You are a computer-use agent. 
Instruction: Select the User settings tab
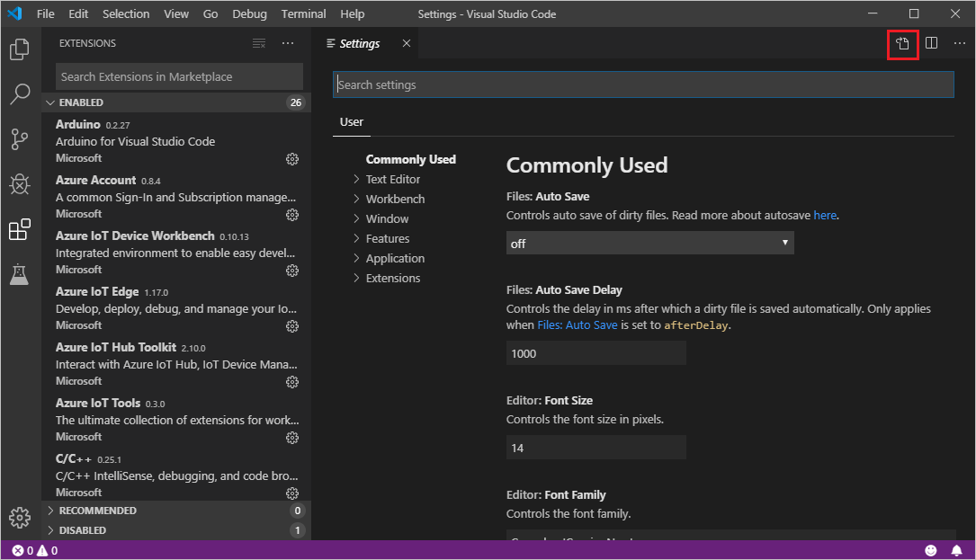(x=351, y=122)
